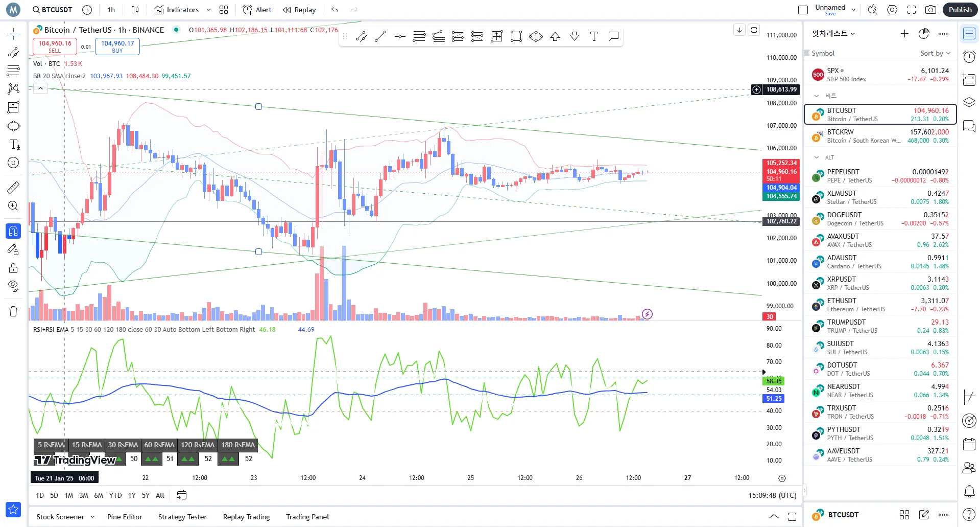Open the Fibonacci retracement tools
980x527 pixels.
pyautogui.click(x=13, y=71)
